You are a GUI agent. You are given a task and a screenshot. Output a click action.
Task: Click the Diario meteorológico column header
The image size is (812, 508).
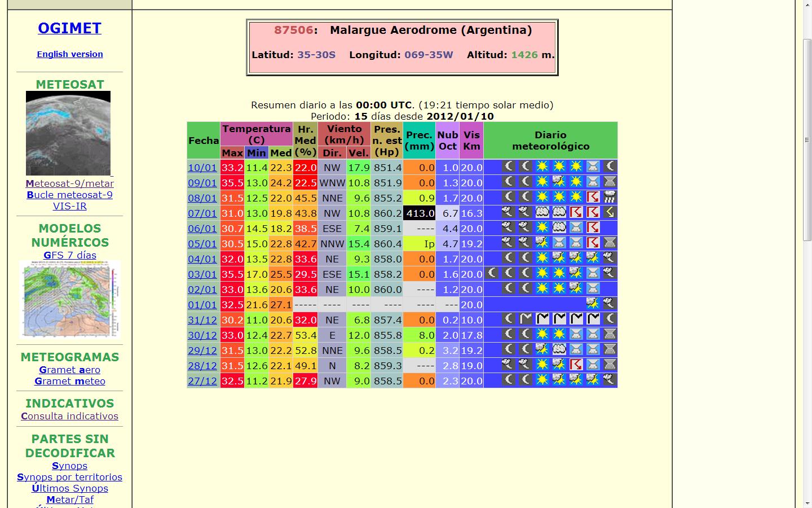[550, 141]
